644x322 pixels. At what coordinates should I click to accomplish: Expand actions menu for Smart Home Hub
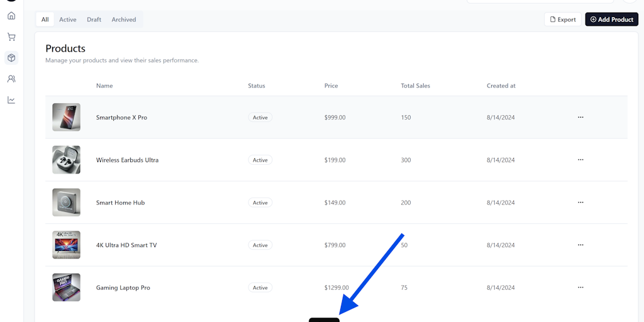click(x=580, y=203)
